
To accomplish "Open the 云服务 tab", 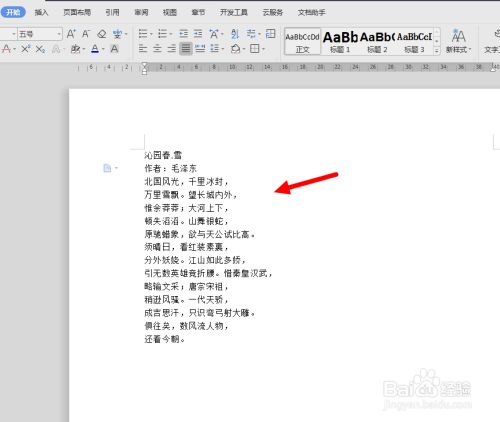I will coord(273,12).
